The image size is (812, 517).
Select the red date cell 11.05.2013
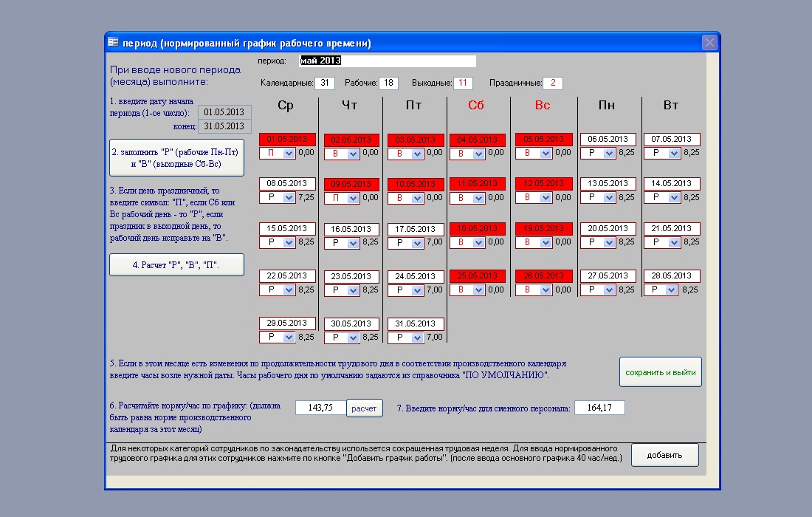pos(478,183)
